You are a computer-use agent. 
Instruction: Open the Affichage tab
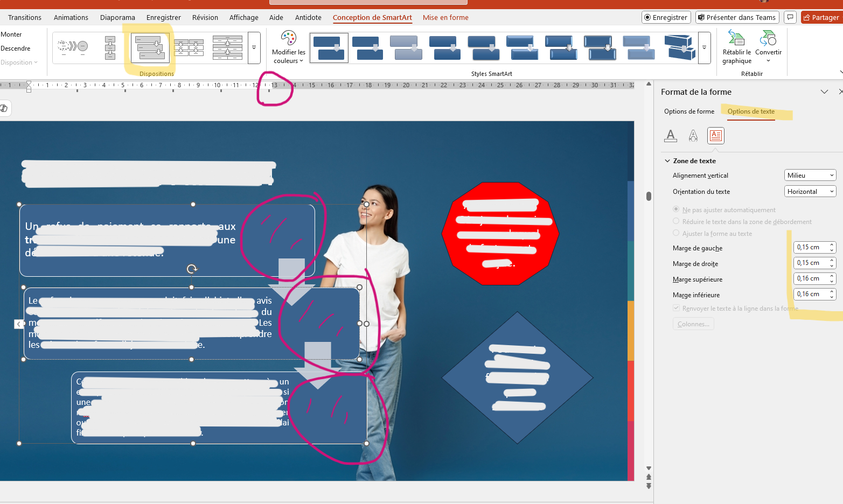coord(244,17)
